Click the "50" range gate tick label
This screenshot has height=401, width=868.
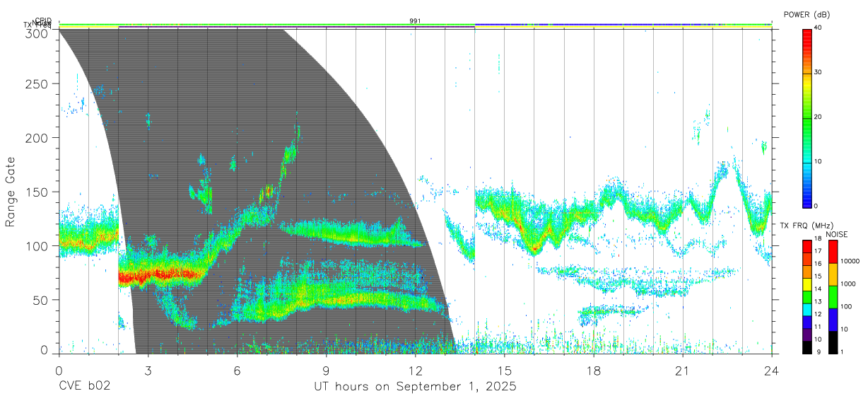pos(41,300)
